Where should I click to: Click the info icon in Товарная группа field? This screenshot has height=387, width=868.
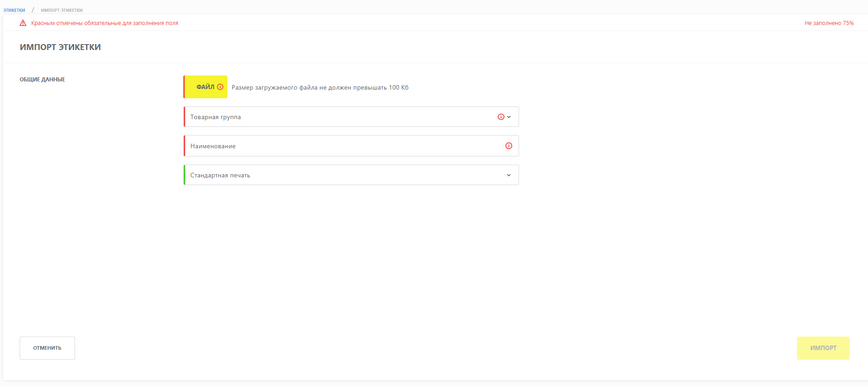[501, 117]
